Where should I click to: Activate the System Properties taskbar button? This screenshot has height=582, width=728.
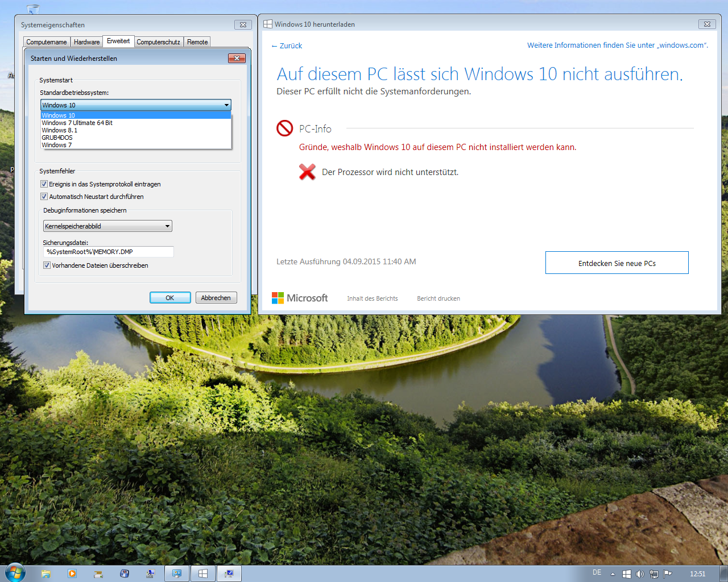pyautogui.click(x=177, y=573)
